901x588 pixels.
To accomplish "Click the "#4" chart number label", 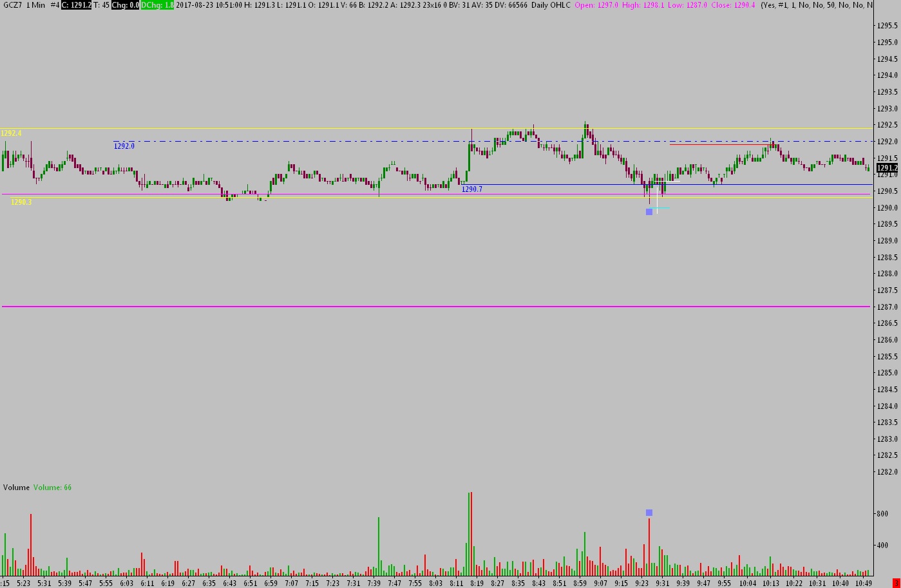I will [x=55, y=5].
